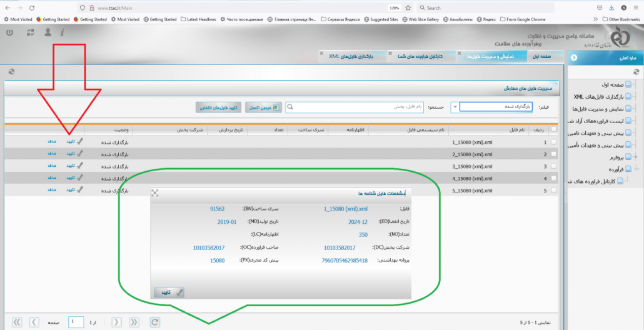
Task: Collapse the main menu with the round arrow icon
Action: [574, 58]
